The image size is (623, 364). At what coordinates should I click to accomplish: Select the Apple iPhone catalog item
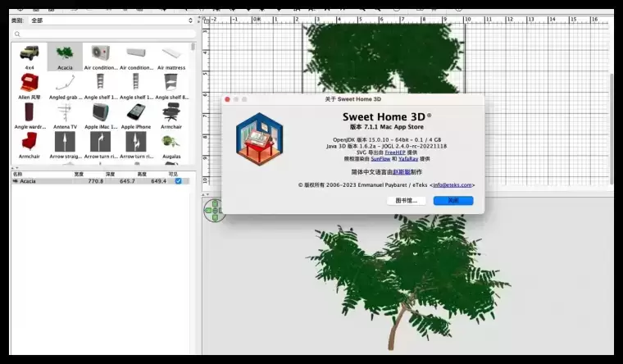coord(136,116)
